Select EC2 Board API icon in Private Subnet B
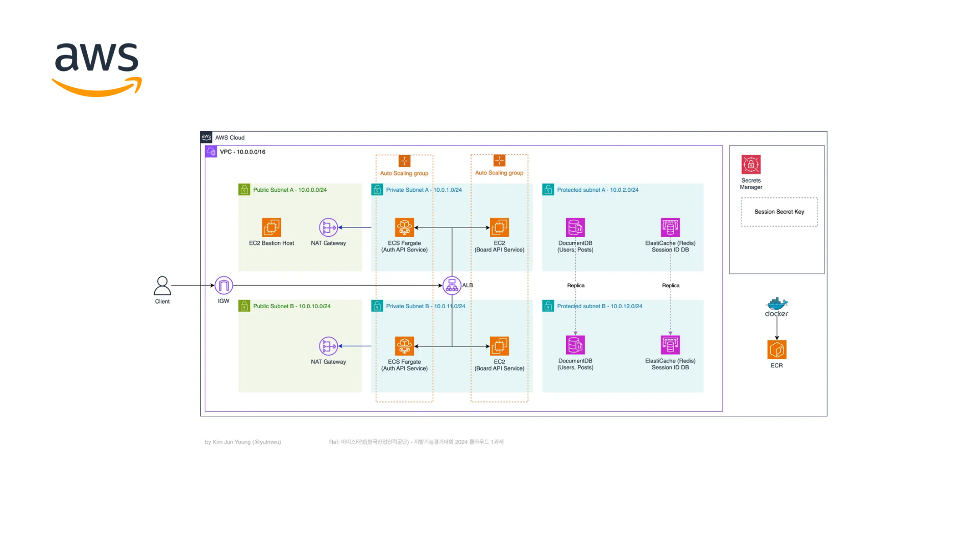Image resolution: width=980 pixels, height=551 pixels. tap(499, 346)
